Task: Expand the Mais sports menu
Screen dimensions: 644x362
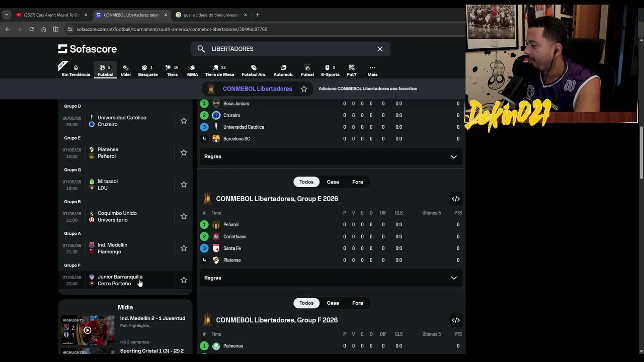Action: point(372,70)
